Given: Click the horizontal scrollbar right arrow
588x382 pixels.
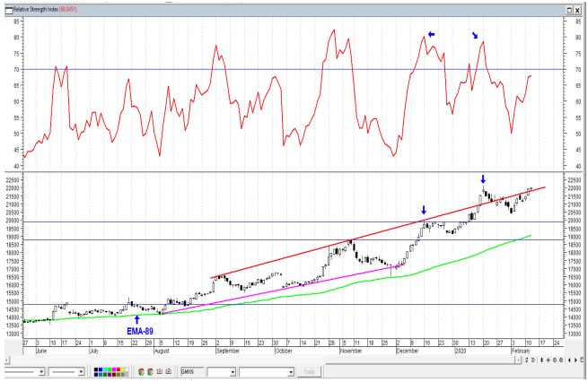Looking at the screenshot, I should (518, 360).
